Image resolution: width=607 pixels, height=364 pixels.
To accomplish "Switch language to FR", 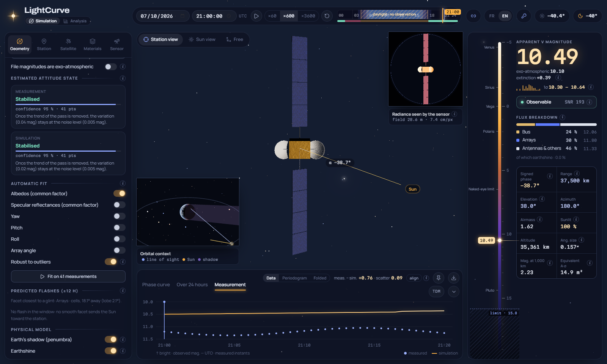I will pyautogui.click(x=492, y=16).
